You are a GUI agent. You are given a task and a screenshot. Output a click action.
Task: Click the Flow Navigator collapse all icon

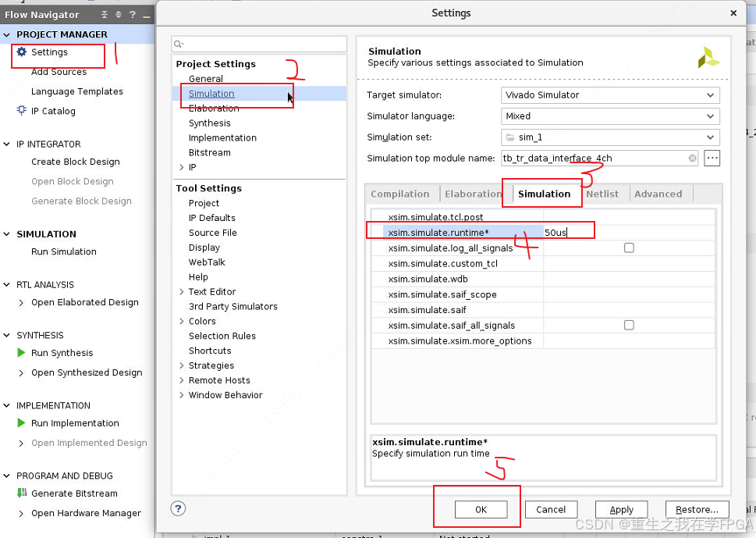click(x=104, y=15)
